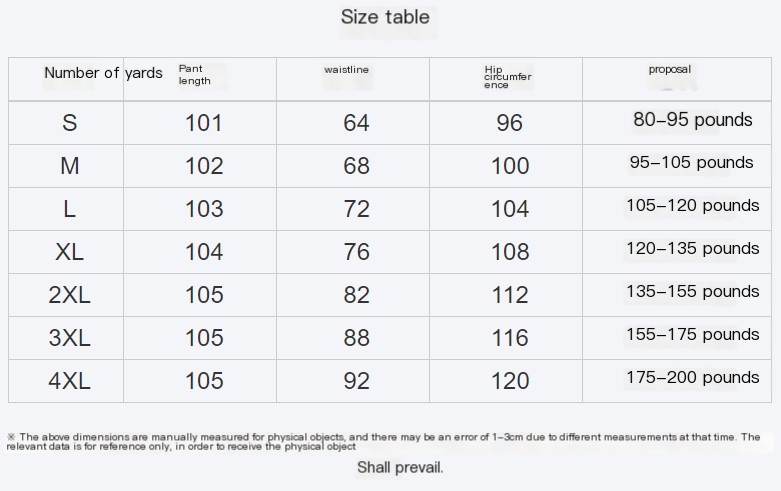
Task: Click pant length value 101
Action: [204, 123]
